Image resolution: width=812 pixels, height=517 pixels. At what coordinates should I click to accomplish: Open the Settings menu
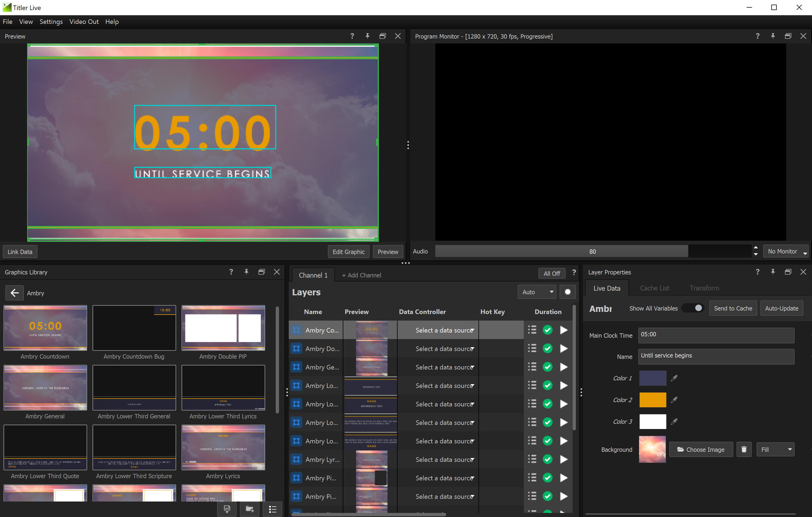[x=51, y=21]
